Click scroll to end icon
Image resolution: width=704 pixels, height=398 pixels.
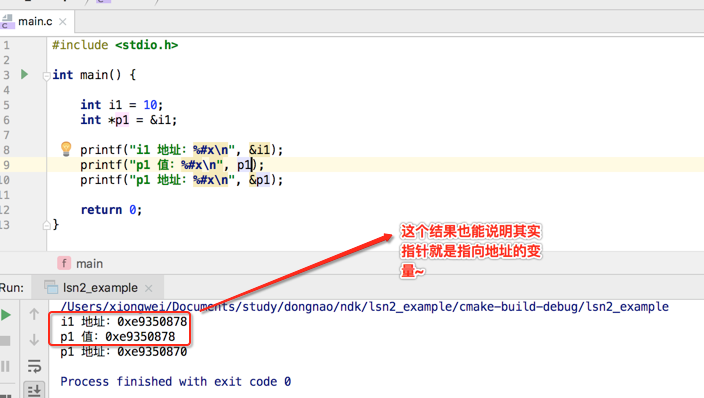coord(34,390)
